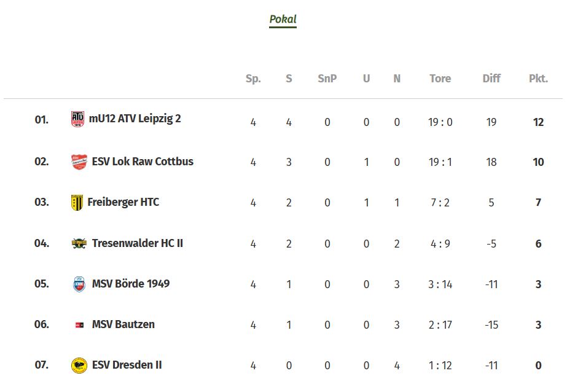Click the Pkt. column header
This screenshot has height=392, width=575.
click(538, 79)
